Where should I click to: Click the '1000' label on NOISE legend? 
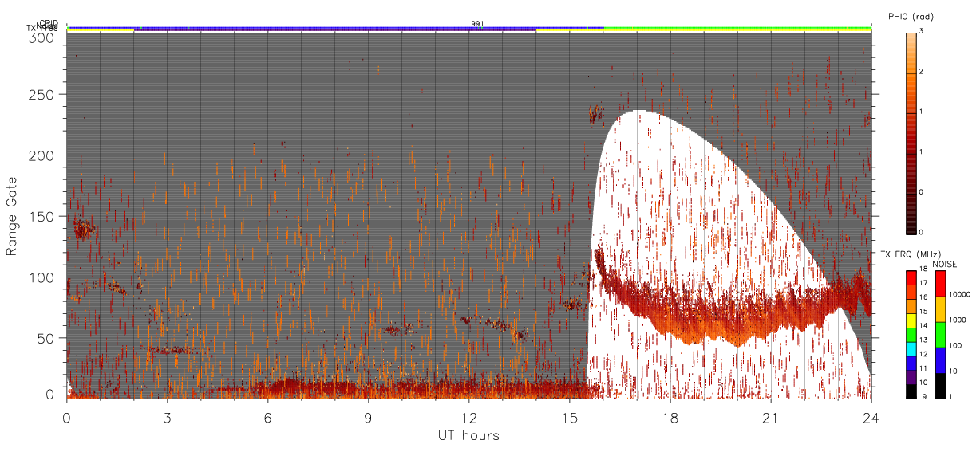click(957, 320)
